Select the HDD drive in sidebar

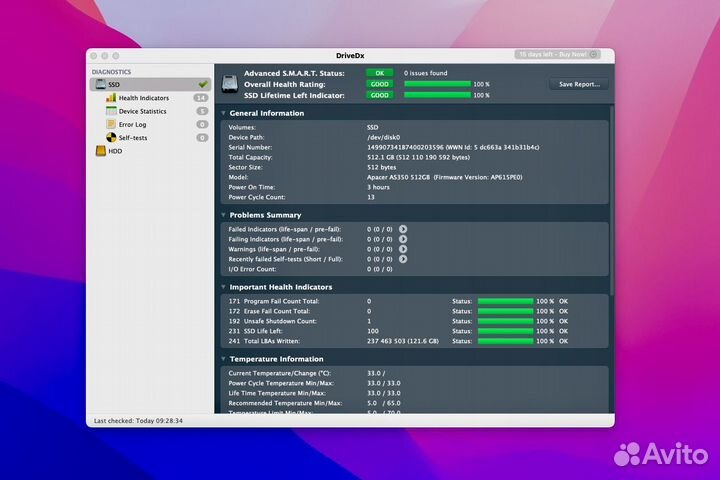pyautogui.click(x=115, y=151)
